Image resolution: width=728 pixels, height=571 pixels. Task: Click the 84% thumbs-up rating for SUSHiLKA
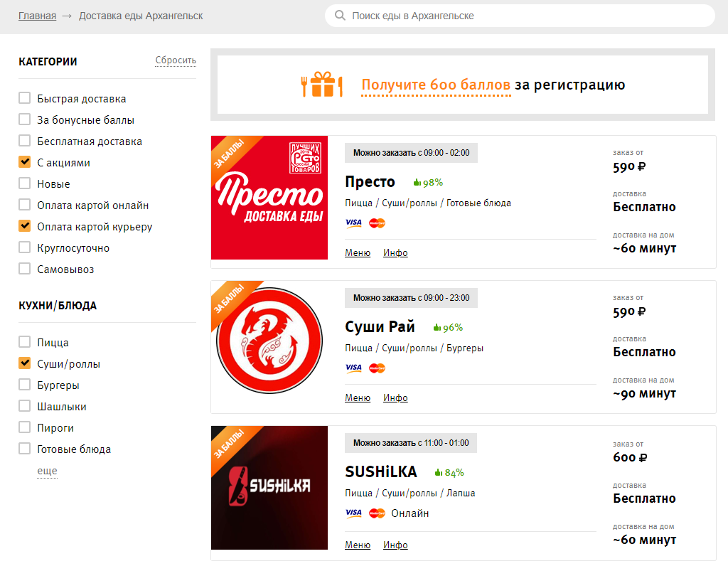[449, 473]
